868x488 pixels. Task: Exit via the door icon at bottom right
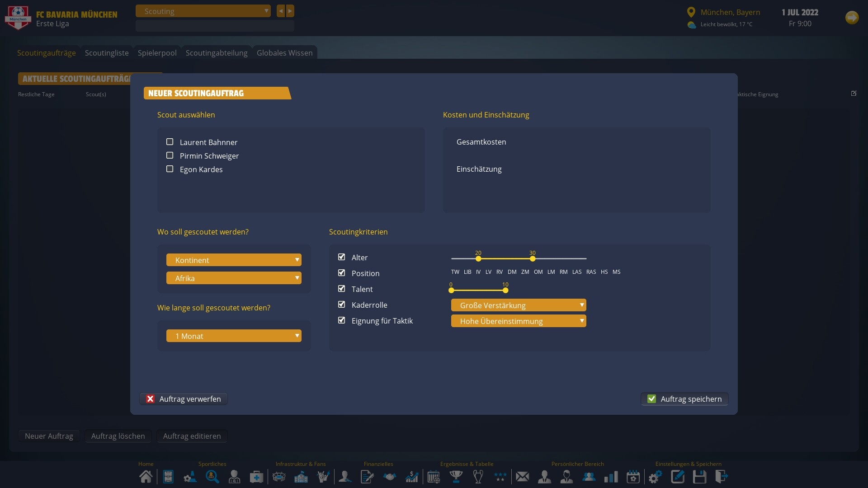click(x=722, y=477)
